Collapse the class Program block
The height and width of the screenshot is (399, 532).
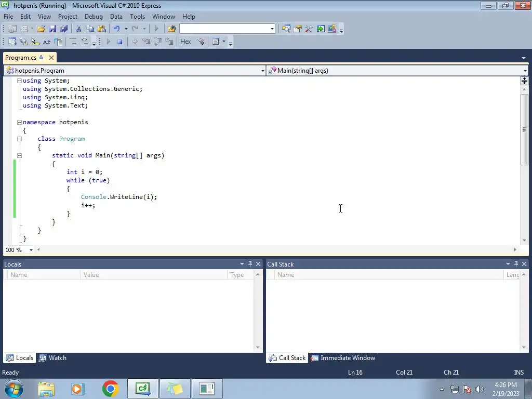pyautogui.click(x=19, y=139)
